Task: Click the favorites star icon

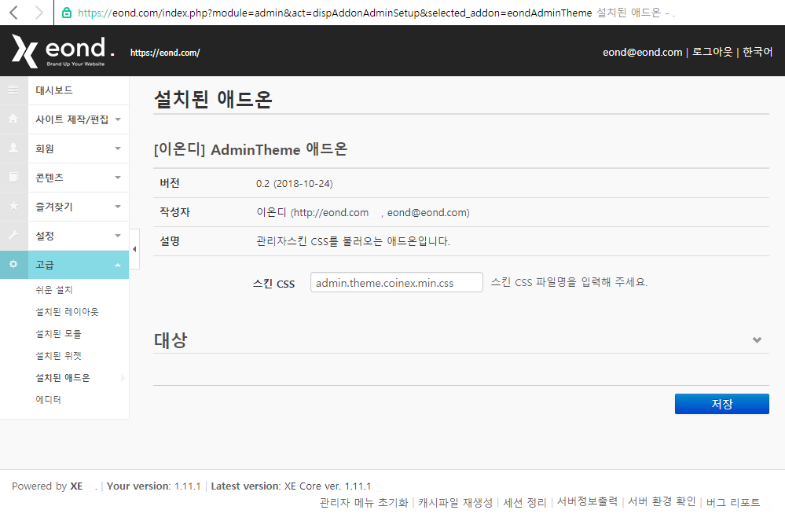Action: pyautogui.click(x=13, y=206)
